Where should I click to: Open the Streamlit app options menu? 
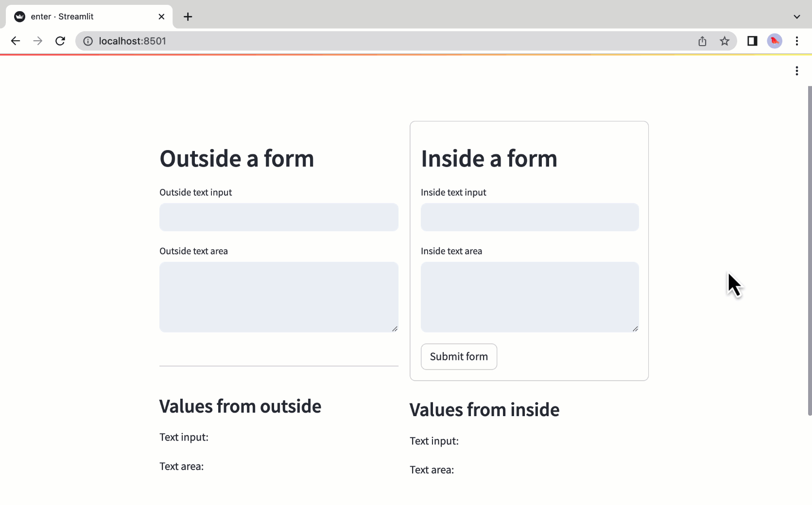(796, 71)
